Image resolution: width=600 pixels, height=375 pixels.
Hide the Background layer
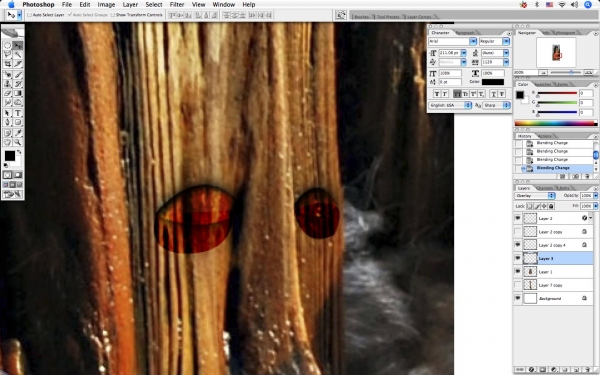pyautogui.click(x=518, y=298)
